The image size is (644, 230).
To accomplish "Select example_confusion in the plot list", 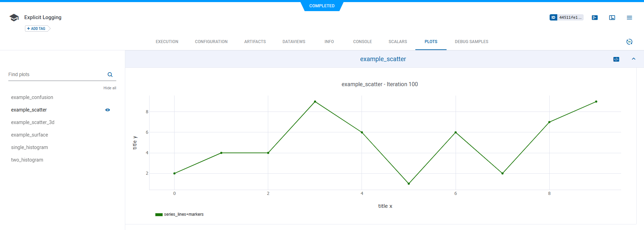I will point(32,97).
